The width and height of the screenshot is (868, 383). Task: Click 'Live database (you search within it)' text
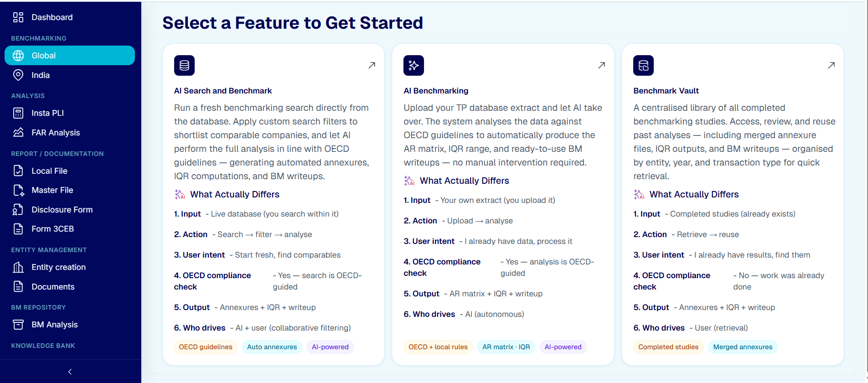275,214
